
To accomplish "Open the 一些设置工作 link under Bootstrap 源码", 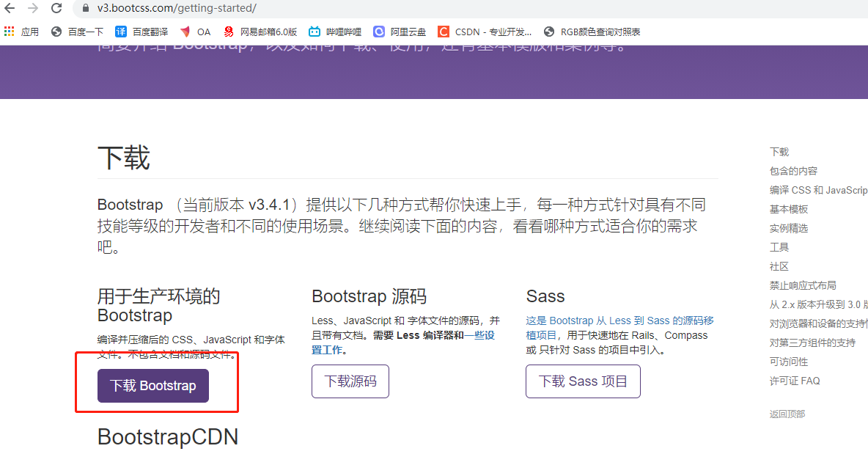I will tap(479, 335).
